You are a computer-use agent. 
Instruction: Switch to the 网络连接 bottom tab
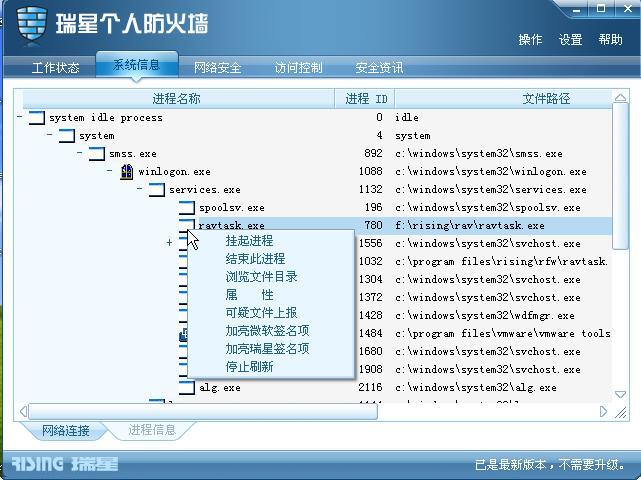coord(65,431)
